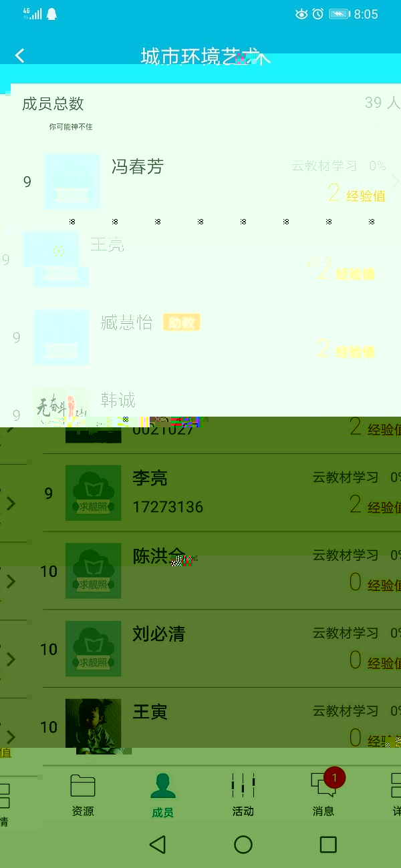Viewport: 401px width, 868px height.
Task: Open member row 刘必清
Action: tap(222, 649)
